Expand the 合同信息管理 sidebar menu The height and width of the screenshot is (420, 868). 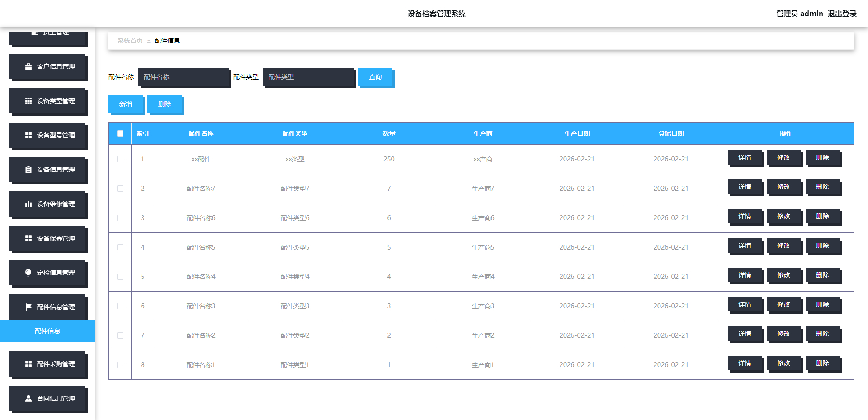[48, 399]
